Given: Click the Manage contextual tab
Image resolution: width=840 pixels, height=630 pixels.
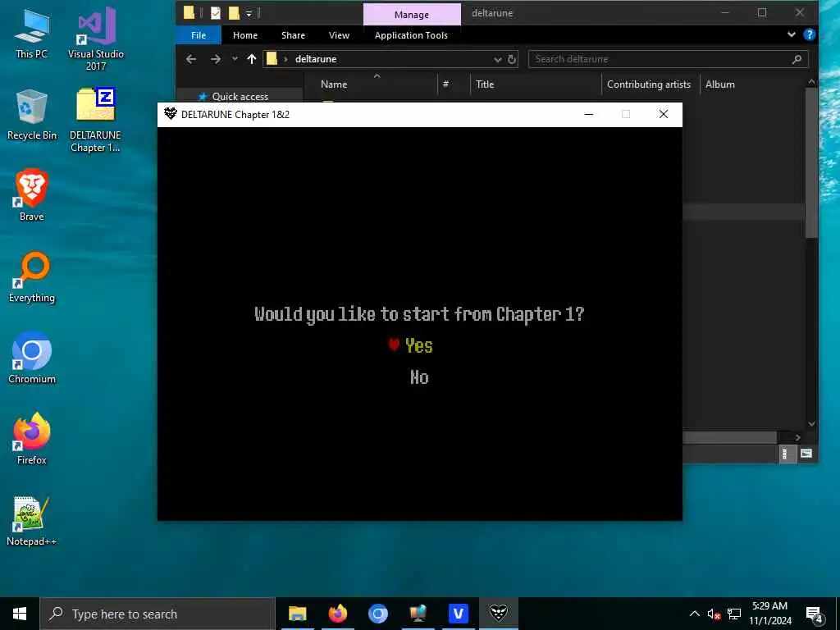Looking at the screenshot, I should 412,15.
